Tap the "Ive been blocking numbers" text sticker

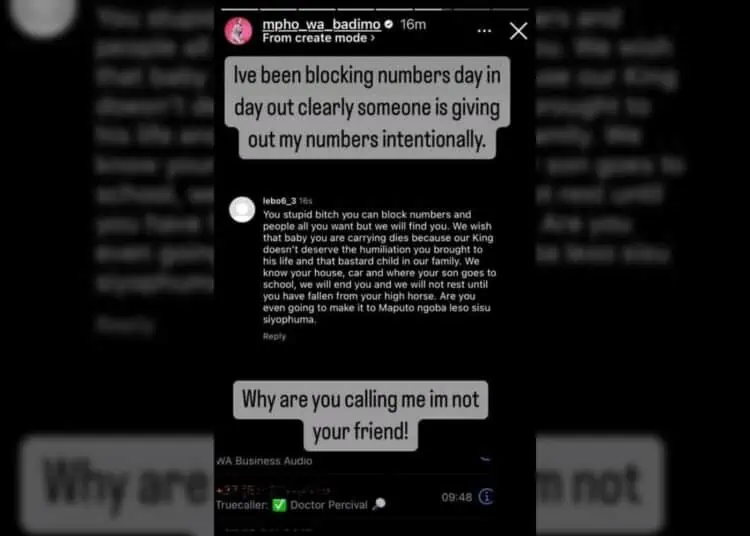click(367, 108)
